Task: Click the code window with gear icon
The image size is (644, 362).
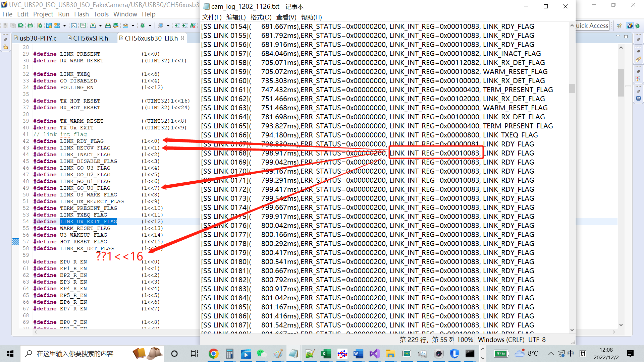Action: point(49,25)
